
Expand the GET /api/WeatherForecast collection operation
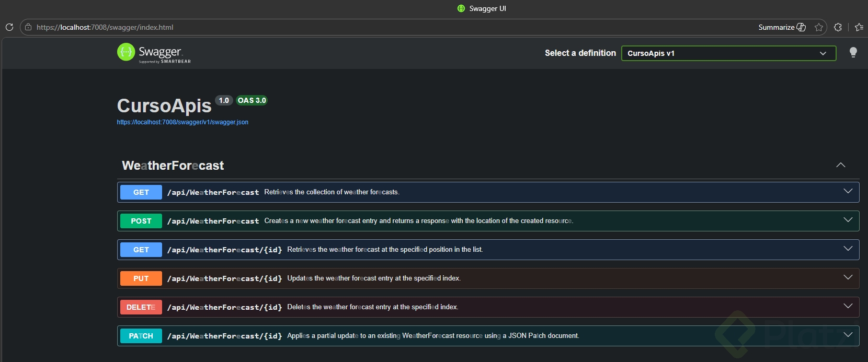(x=848, y=191)
